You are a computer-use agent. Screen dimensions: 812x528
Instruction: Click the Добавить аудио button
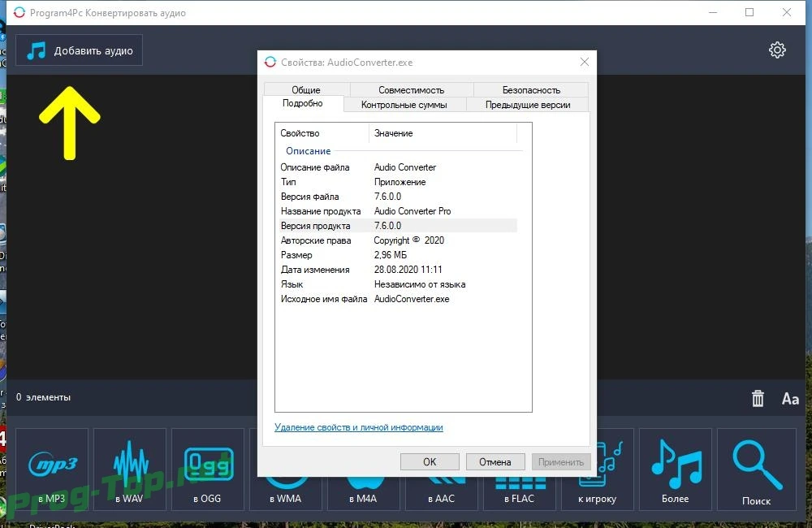pos(79,50)
